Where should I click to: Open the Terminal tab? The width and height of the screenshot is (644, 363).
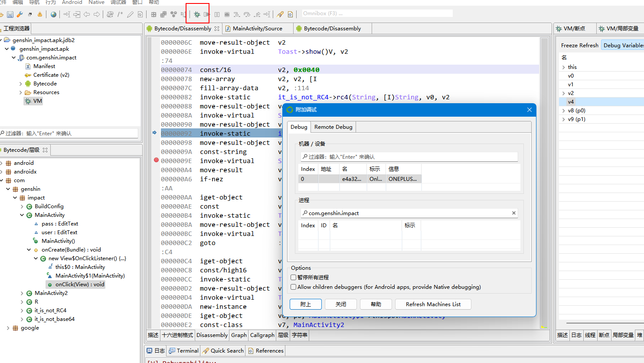(183, 350)
